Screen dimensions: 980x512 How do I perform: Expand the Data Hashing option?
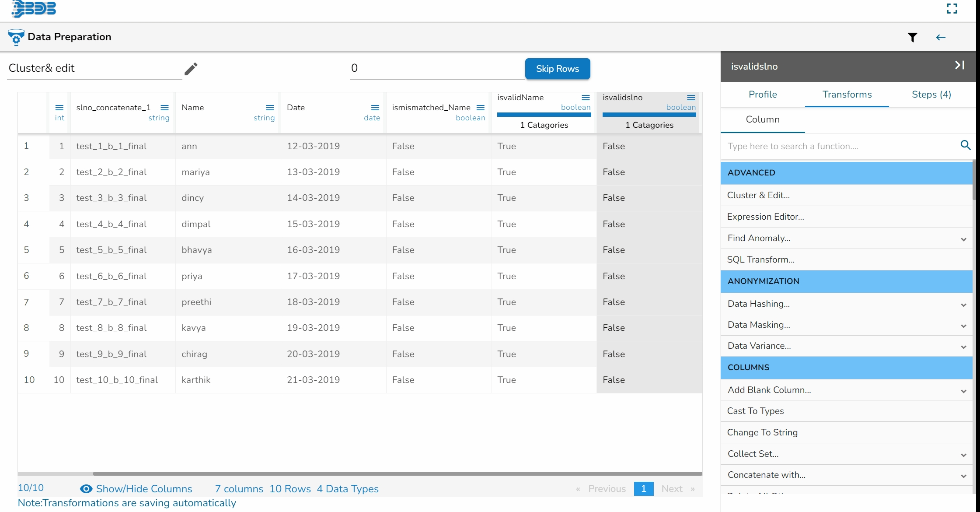coord(963,305)
